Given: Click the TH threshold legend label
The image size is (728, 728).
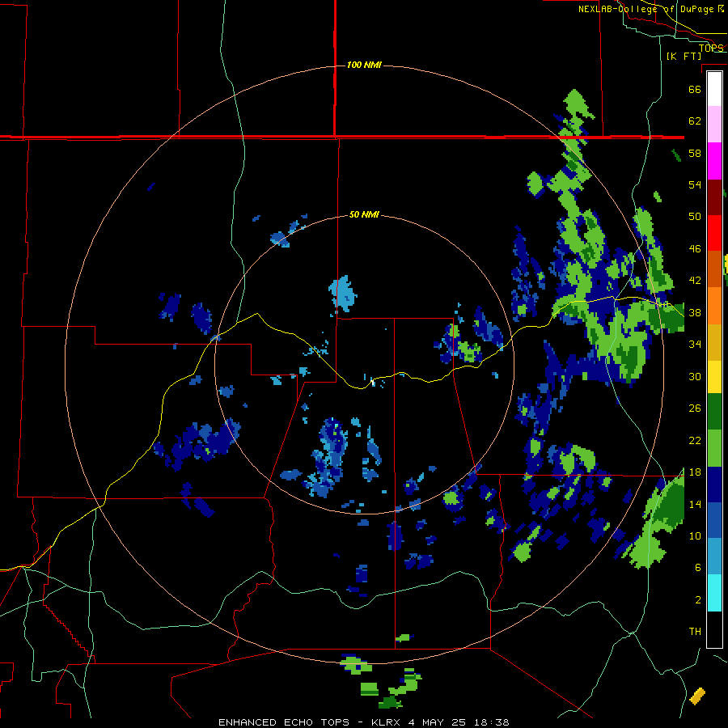Looking at the screenshot, I should click(x=695, y=632).
